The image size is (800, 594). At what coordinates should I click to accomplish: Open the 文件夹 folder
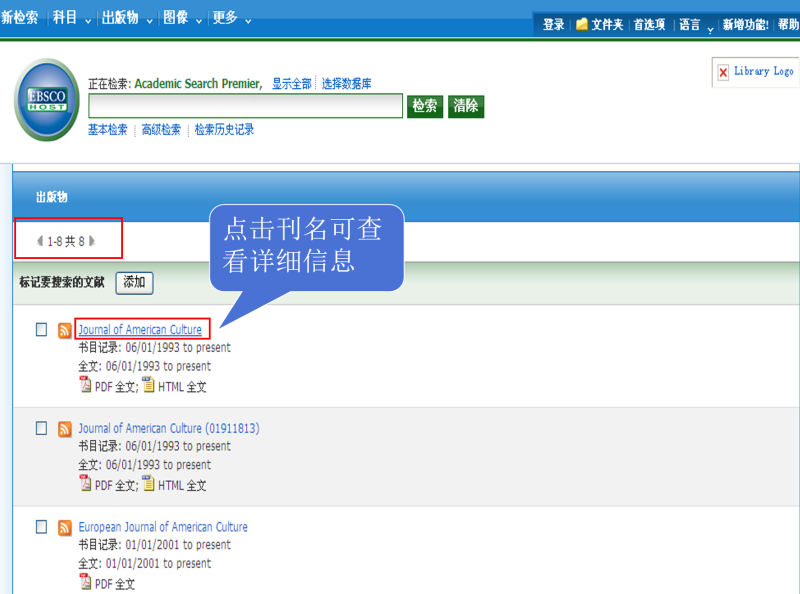(x=600, y=24)
